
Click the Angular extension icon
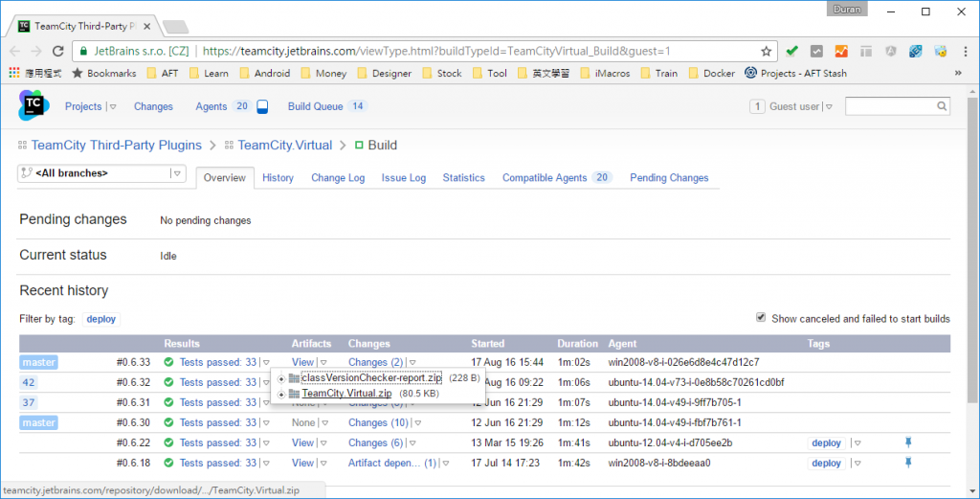click(x=891, y=52)
